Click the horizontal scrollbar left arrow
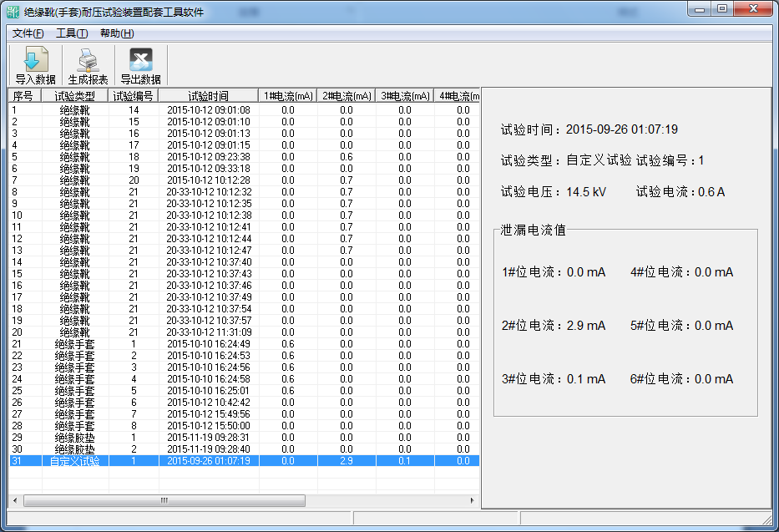The image size is (779, 532). pyautogui.click(x=15, y=501)
